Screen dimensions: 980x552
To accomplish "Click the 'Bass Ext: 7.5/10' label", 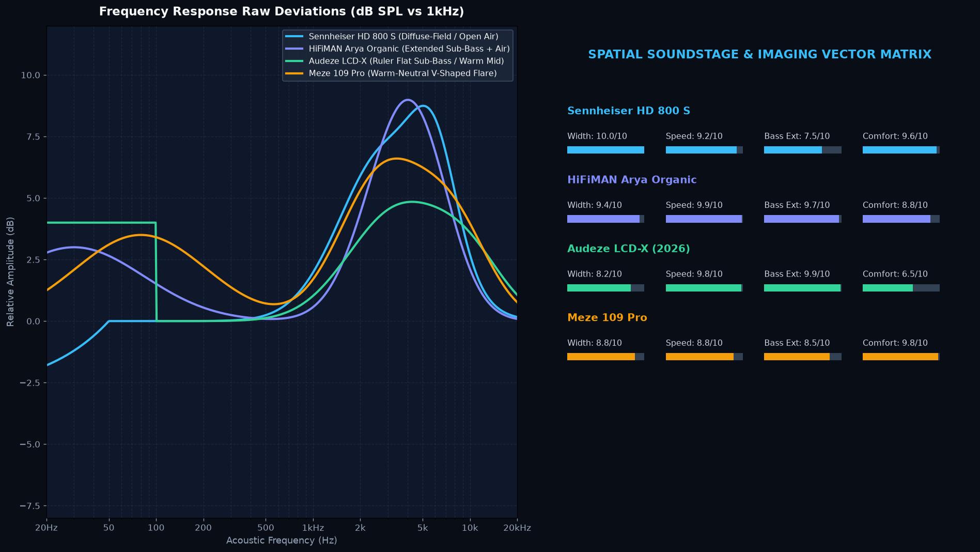I will pyautogui.click(x=797, y=136).
